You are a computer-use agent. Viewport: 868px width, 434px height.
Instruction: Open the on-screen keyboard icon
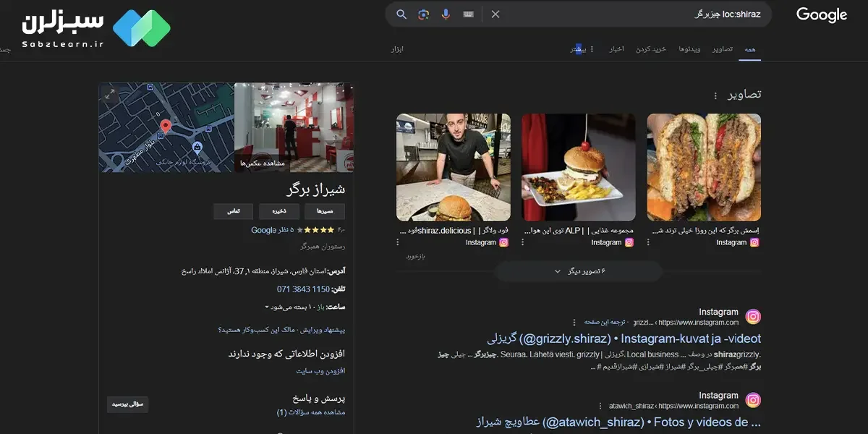(x=468, y=13)
